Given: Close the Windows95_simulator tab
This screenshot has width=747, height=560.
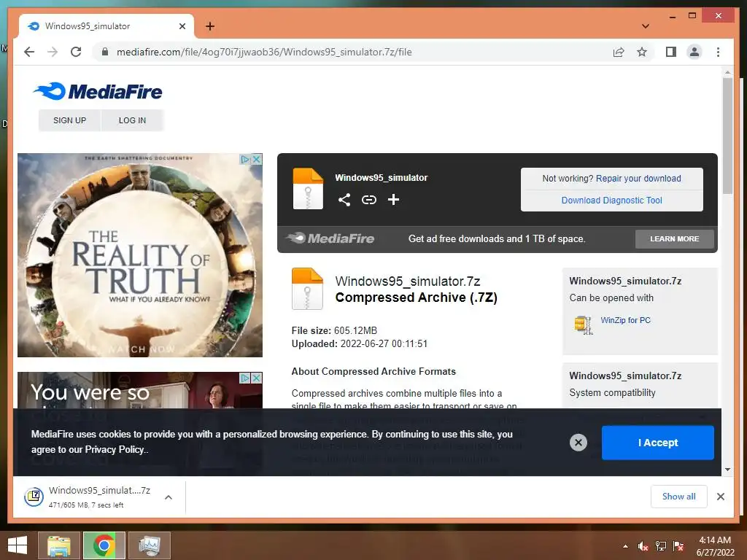Looking at the screenshot, I should click(x=182, y=26).
